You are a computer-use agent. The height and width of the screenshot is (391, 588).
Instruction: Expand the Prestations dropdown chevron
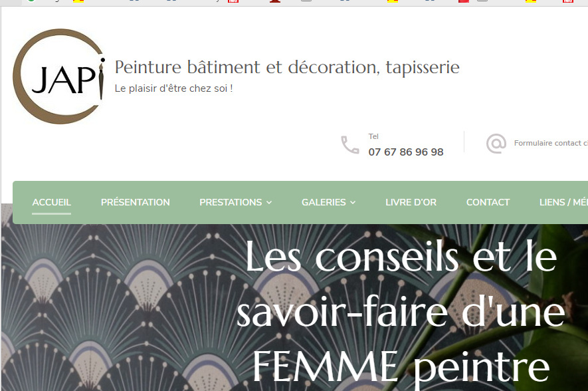pyautogui.click(x=269, y=203)
